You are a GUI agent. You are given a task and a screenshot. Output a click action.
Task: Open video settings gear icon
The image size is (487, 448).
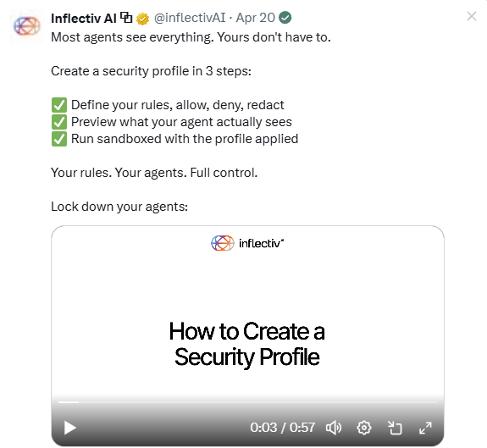point(364,428)
